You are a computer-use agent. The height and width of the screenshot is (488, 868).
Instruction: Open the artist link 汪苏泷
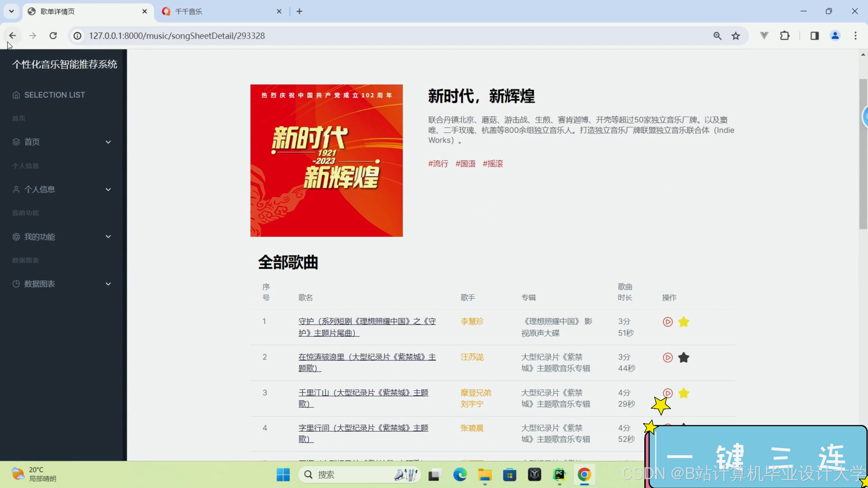[x=472, y=357]
